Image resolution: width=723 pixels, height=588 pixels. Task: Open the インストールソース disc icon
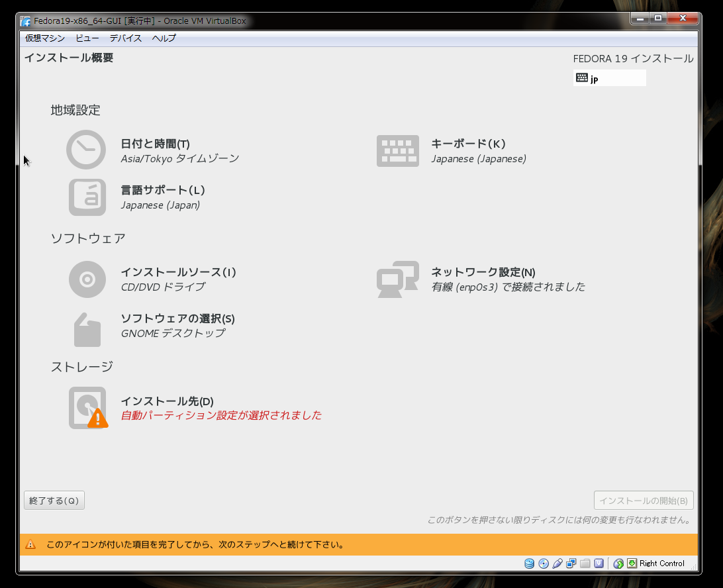[x=87, y=279]
